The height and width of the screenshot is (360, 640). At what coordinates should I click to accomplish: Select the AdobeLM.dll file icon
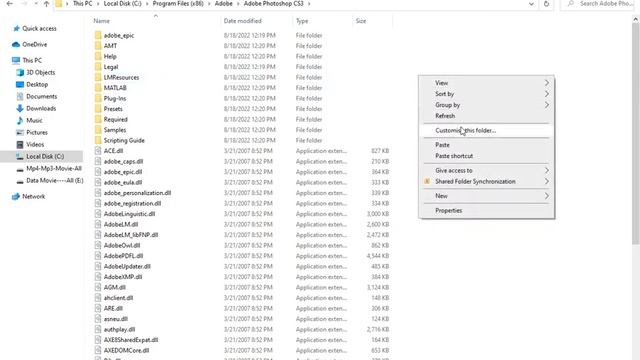(98, 224)
